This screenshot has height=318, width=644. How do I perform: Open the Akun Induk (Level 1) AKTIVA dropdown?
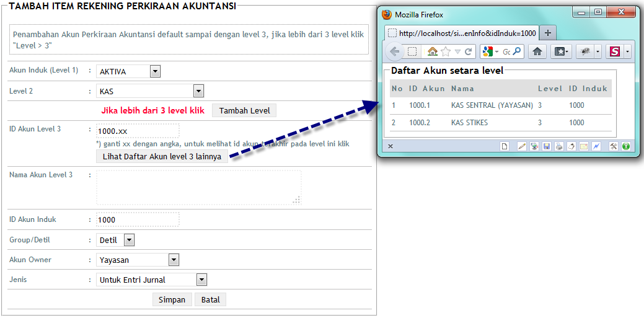[x=128, y=72]
